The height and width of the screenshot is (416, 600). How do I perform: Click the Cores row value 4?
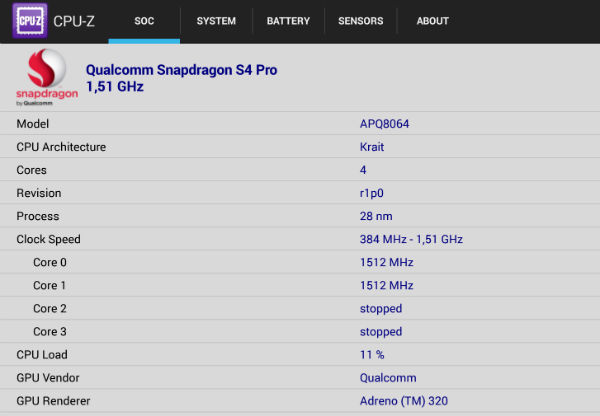pos(363,170)
